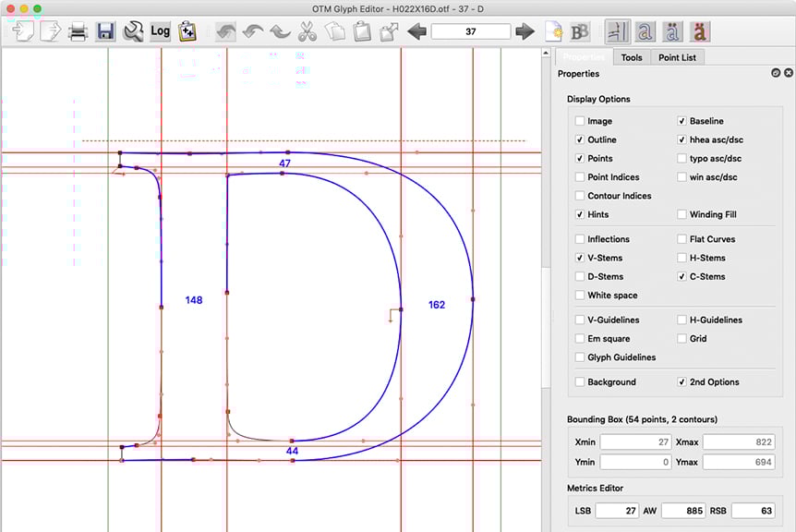Image resolution: width=796 pixels, height=532 pixels.
Task: Switch to the Properties tab
Action: (584, 57)
